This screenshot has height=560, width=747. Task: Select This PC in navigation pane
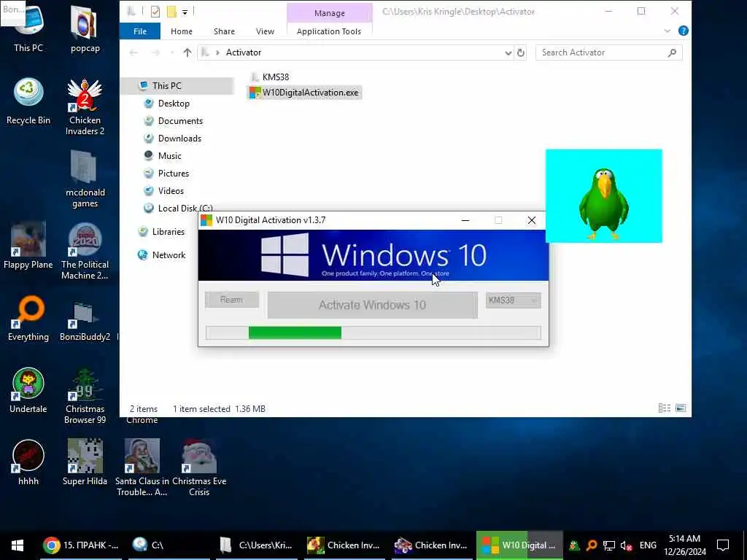click(167, 86)
